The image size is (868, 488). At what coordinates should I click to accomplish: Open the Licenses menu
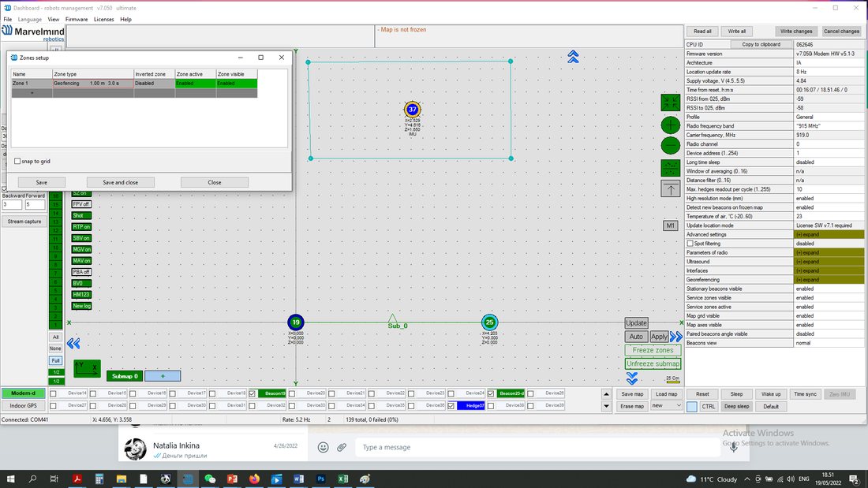(x=103, y=20)
